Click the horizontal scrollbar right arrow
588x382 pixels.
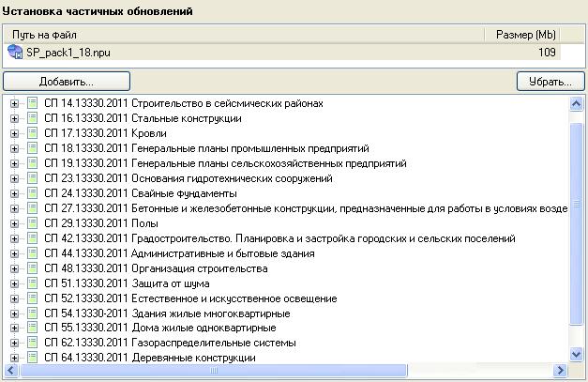(x=561, y=372)
